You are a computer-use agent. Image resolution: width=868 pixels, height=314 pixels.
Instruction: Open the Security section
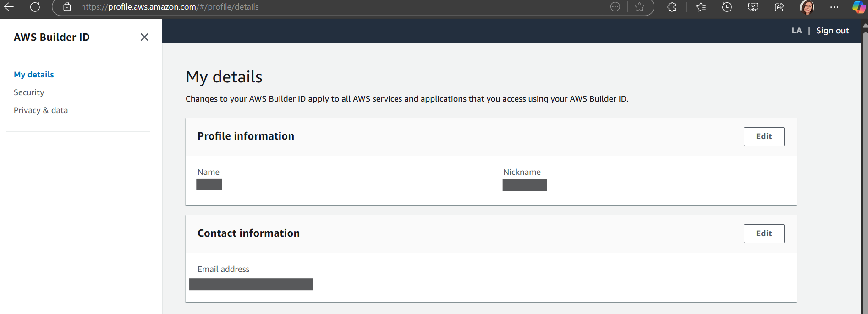point(29,92)
